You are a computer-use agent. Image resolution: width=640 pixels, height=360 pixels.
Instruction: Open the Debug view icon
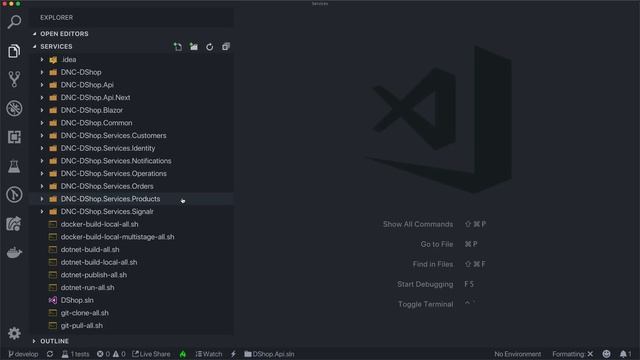point(14,109)
